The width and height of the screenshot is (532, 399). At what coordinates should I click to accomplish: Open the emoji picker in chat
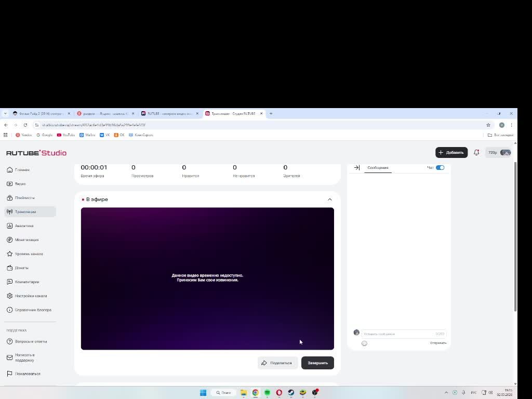click(x=364, y=343)
